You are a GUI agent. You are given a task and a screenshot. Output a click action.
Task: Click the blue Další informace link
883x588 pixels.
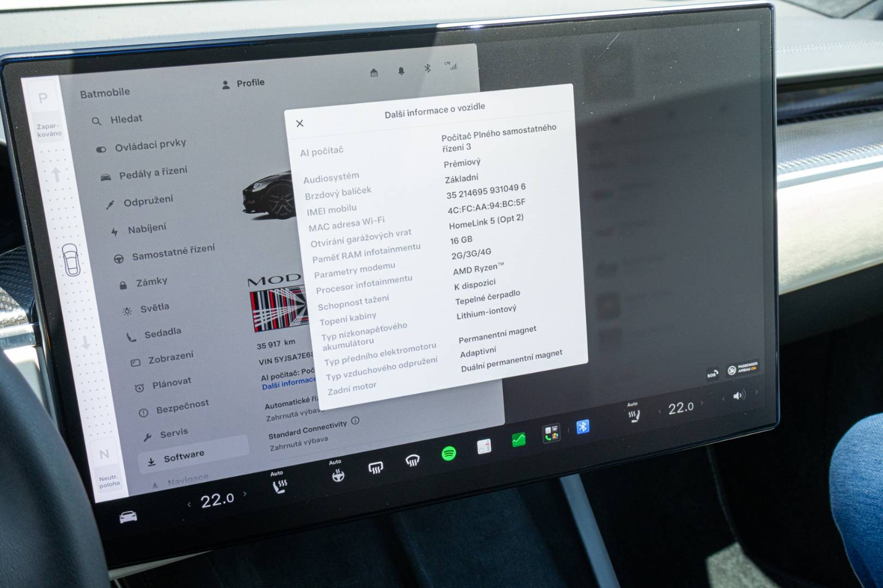click(289, 383)
